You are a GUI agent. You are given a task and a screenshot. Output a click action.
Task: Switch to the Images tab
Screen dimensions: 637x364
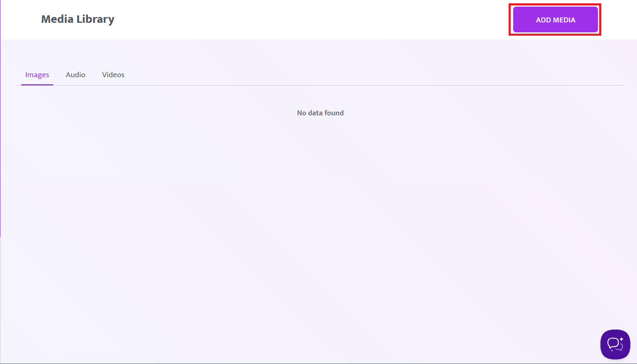pos(37,75)
